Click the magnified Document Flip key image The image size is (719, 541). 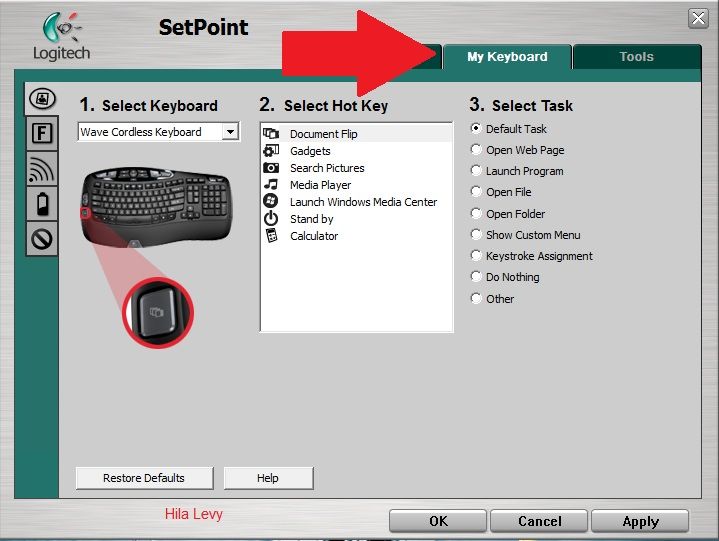(158, 313)
